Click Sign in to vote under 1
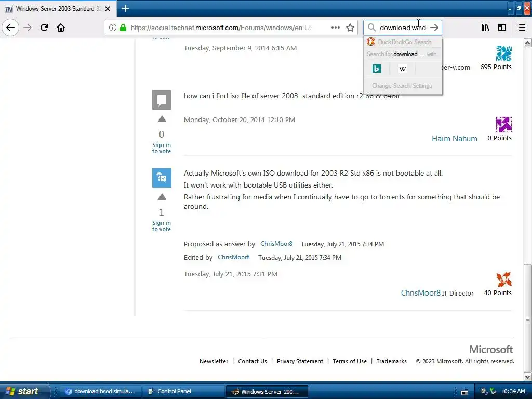Viewport: 532px width, 399px height. (162, 226)
